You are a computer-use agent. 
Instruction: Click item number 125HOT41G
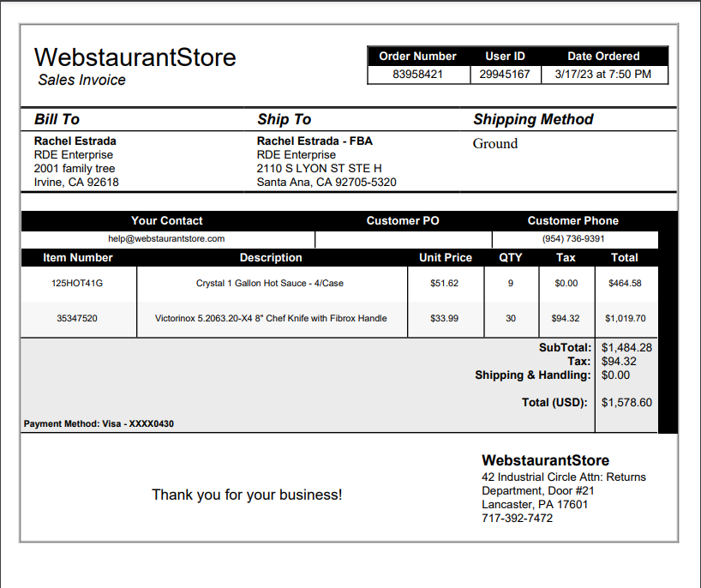click(x=77, y=284)
